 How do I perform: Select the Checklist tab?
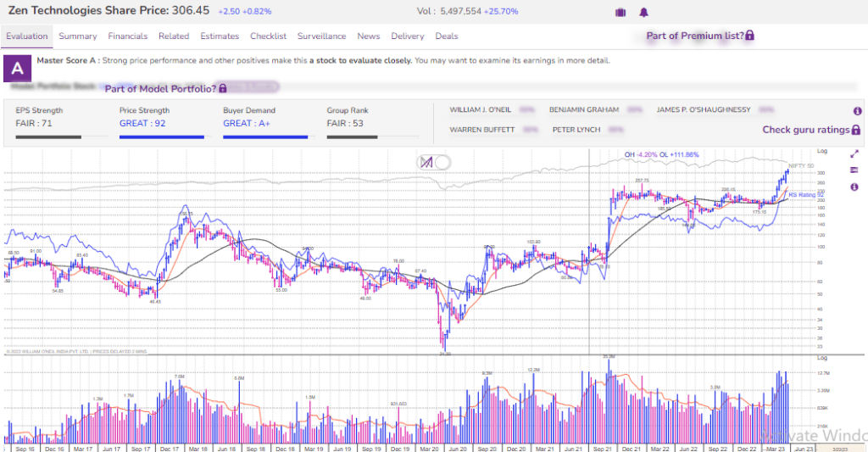[x=268, y=36]
